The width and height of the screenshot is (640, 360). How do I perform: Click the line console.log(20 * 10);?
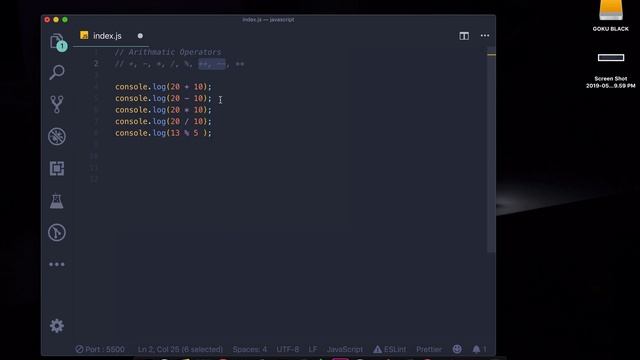click(x=163, y=110)
